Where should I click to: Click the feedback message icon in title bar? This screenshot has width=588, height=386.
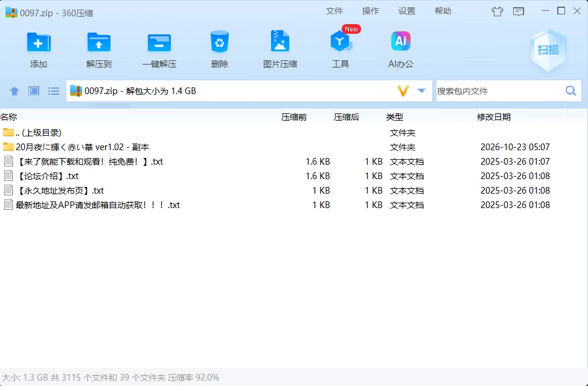tap(518, 11)
